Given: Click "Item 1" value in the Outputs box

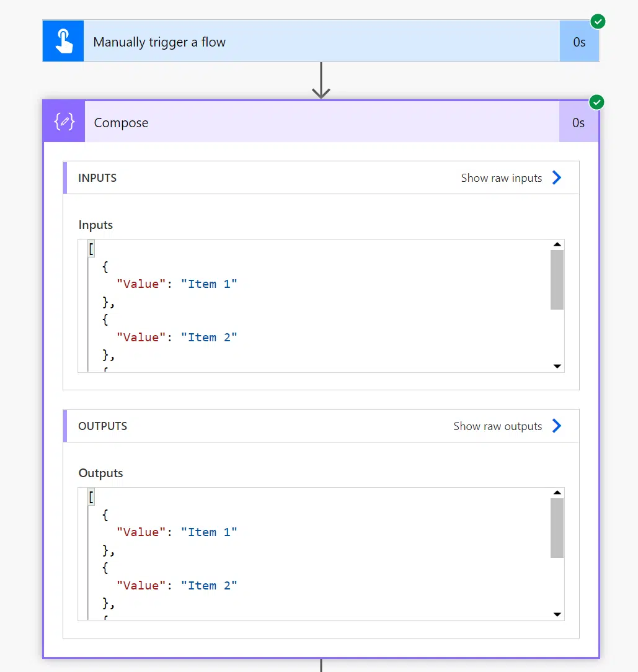Looking at the screenshot, I should point(209,532).
